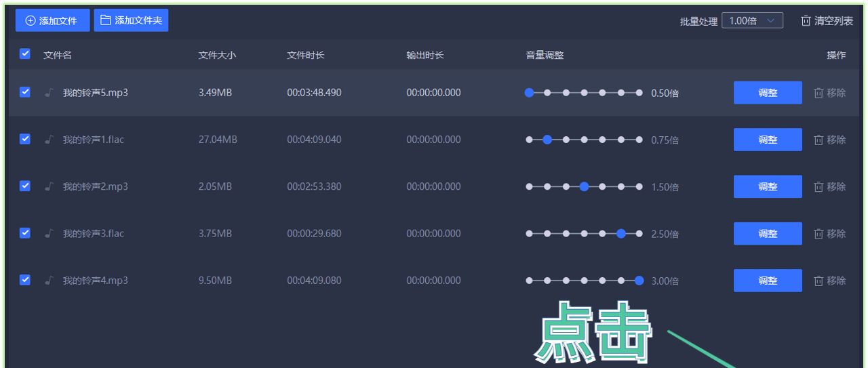The image size is (868, 368).
Task: Click the 音量调整 column header
Action: point(545,55)
